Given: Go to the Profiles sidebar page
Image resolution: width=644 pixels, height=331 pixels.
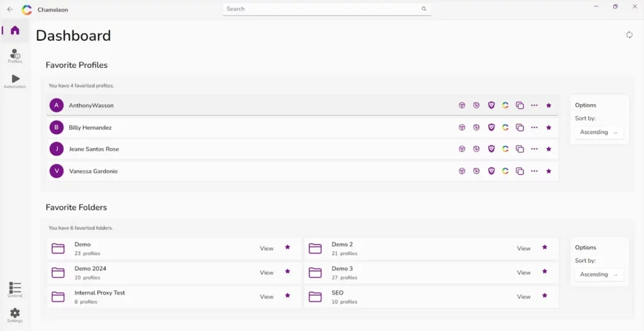Looking at the screenshot, I should [x=15, y=56].
